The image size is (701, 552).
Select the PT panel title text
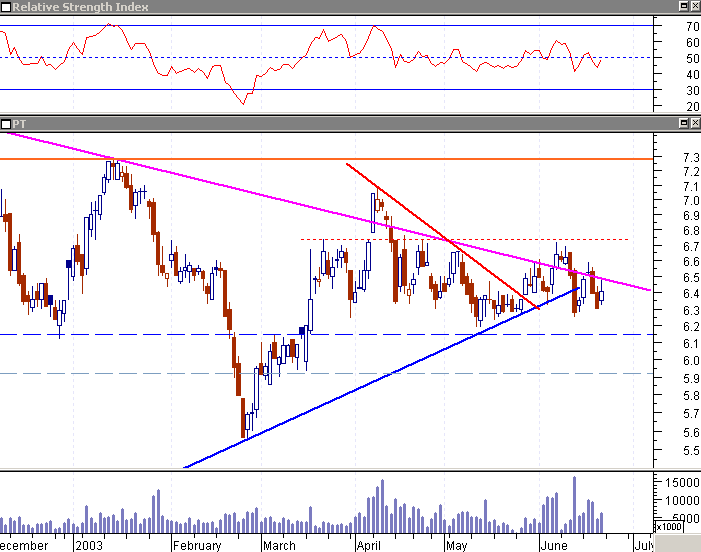click(19, 124)
